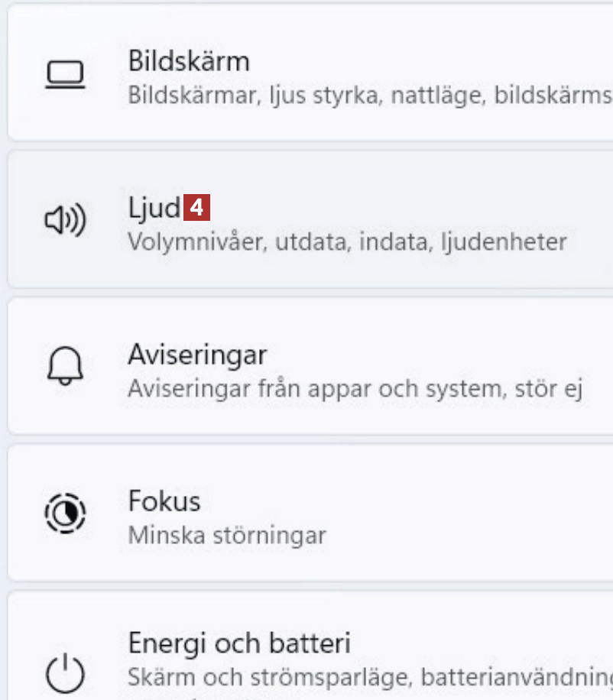This screenshot has width=613, height=700.
Task: Click the notification bell icon
Action: pos(65,368)
